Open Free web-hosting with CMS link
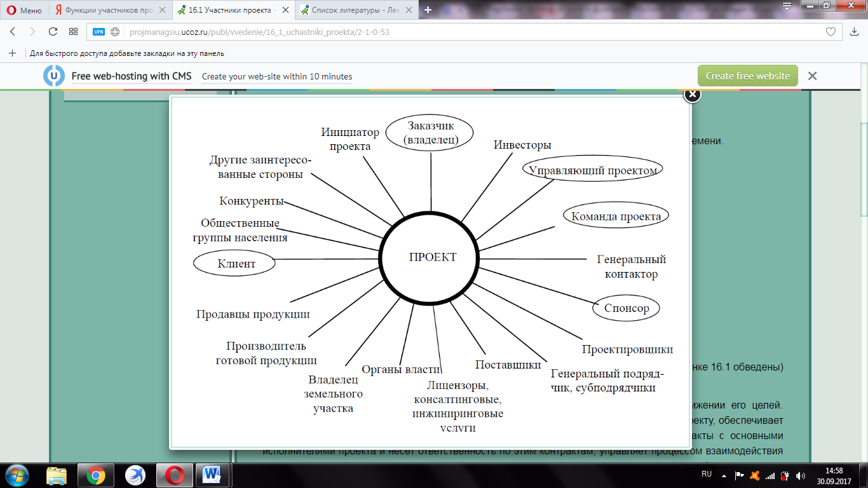 tap(132, 76)
